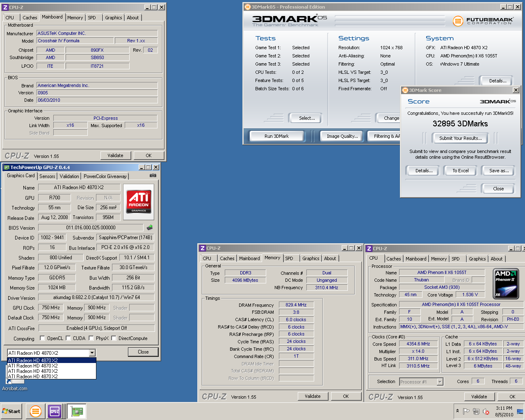Viewport: 525px width, 420px height.
Task: Click Save as... in the score dialog
Action: point(499,171)
